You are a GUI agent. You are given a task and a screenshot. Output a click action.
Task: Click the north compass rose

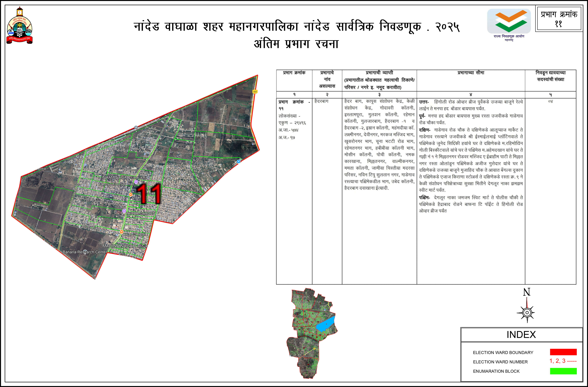click(527, 312)
